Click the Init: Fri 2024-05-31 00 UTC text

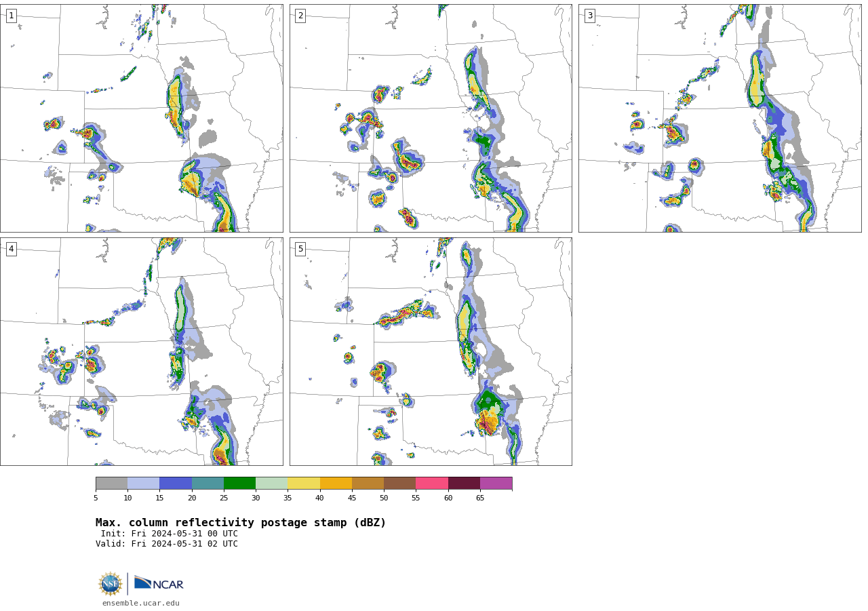(170, 534)
